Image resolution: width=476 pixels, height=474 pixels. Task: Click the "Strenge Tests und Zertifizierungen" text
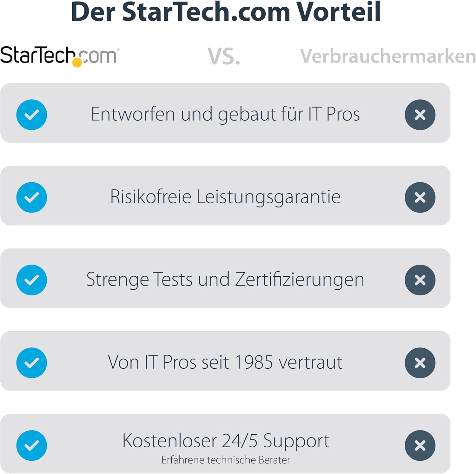(x=225, y=280)
